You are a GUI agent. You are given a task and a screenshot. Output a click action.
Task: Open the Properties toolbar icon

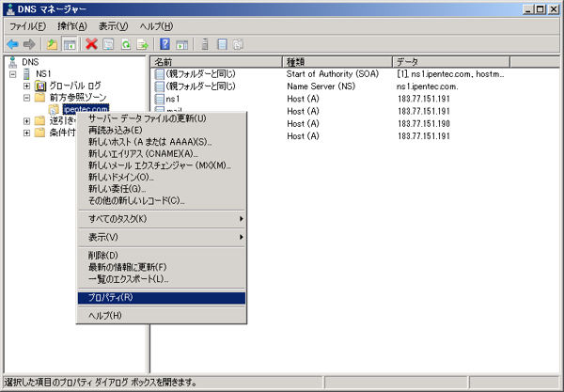point(108,44)
